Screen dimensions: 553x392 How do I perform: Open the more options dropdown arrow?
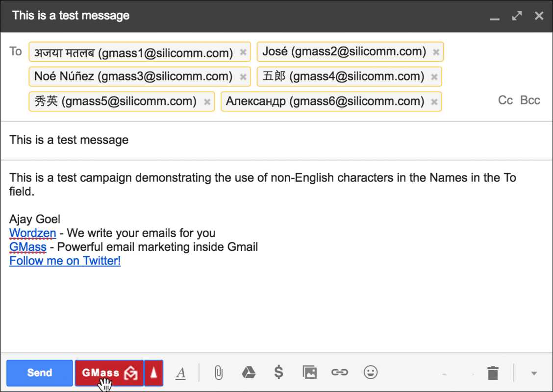(x=534, y=372)
